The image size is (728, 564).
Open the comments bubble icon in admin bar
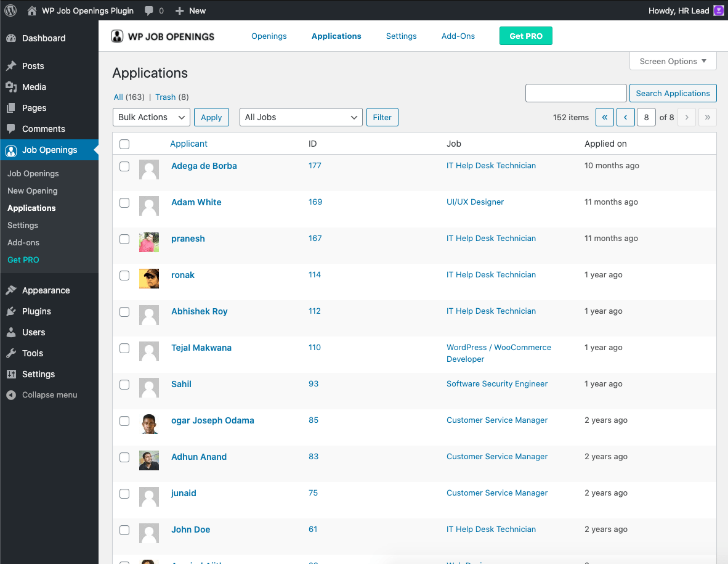[148, 10]
